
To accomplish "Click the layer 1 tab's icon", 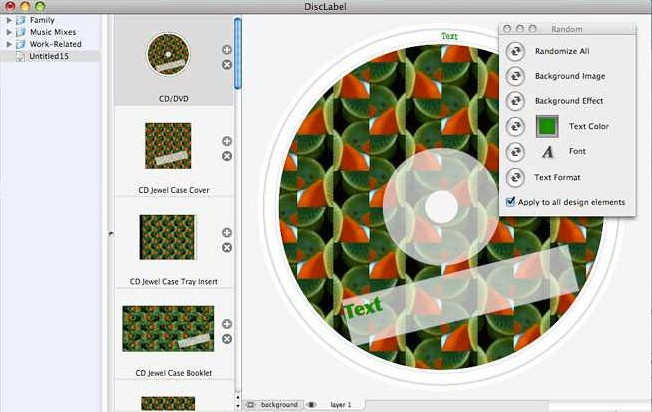I will point(311,405).
